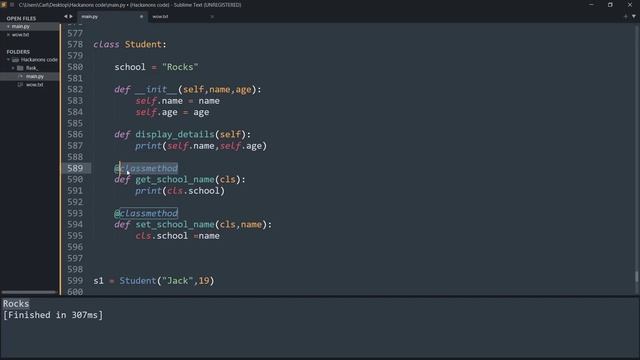Viewport: 640px width, 360px height.
Task: Click '__init__' method name on line 582
Action: coord(156,89)
